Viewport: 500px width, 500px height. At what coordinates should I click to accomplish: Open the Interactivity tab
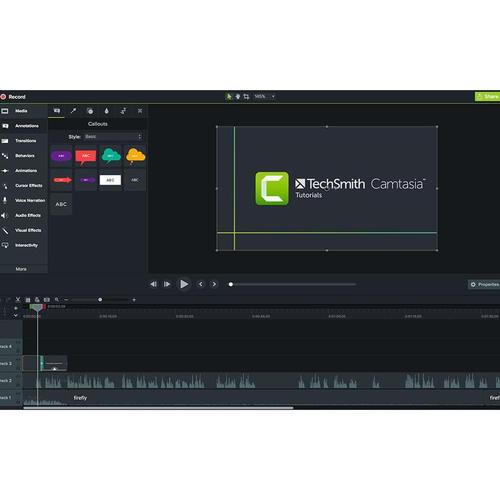coord(24,245)
